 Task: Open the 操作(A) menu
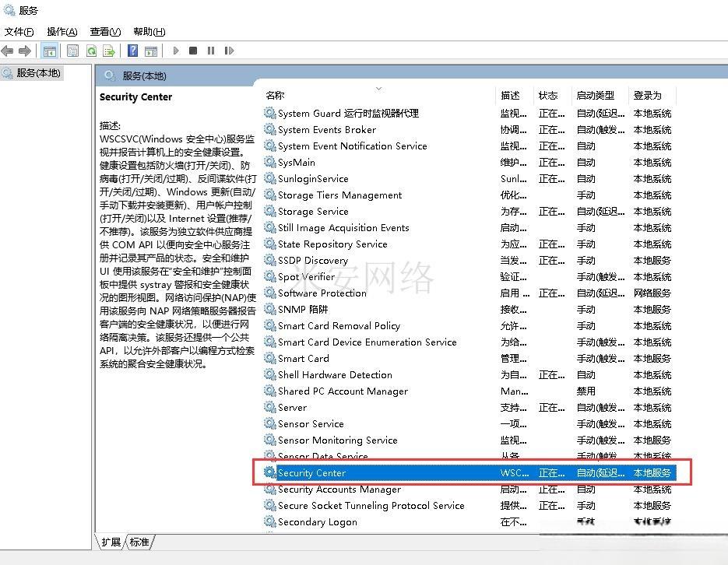click(x=62, y=32)
